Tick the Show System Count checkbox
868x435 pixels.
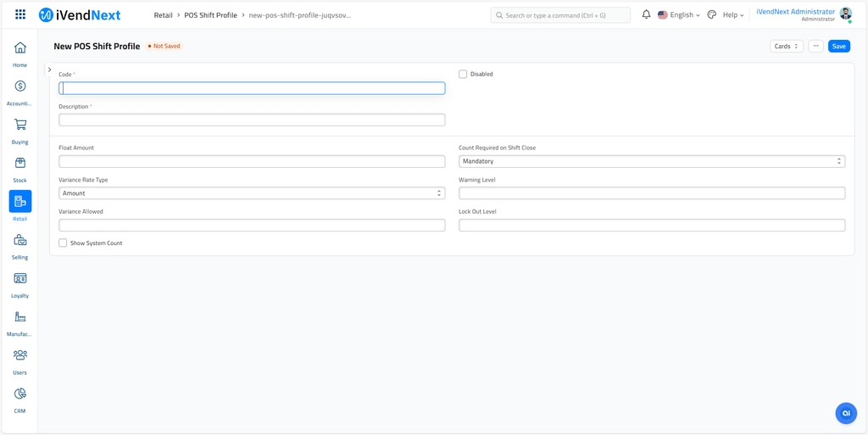coord(63,243)
